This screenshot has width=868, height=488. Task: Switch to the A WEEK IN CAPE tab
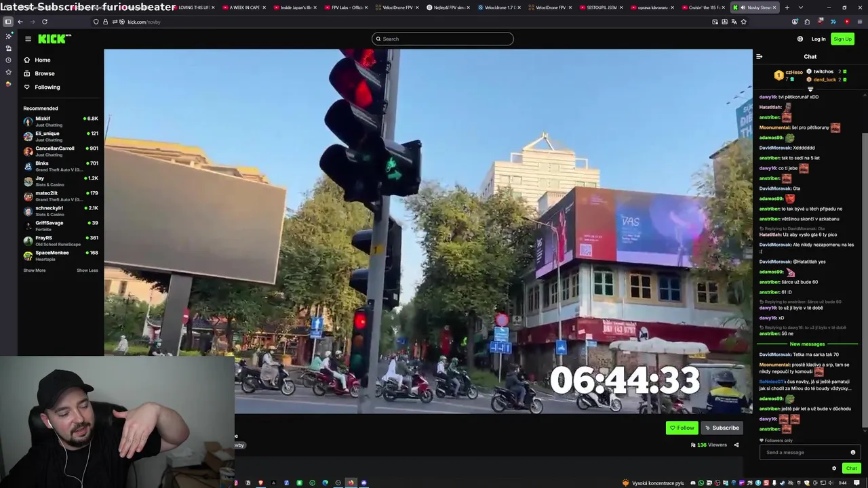point(245,7)
